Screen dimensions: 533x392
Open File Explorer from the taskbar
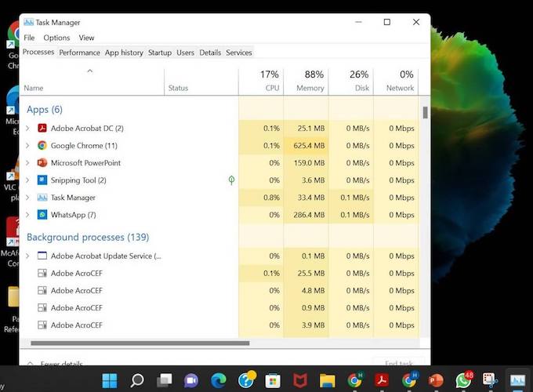pyautogui.click(x=327, y=380)
